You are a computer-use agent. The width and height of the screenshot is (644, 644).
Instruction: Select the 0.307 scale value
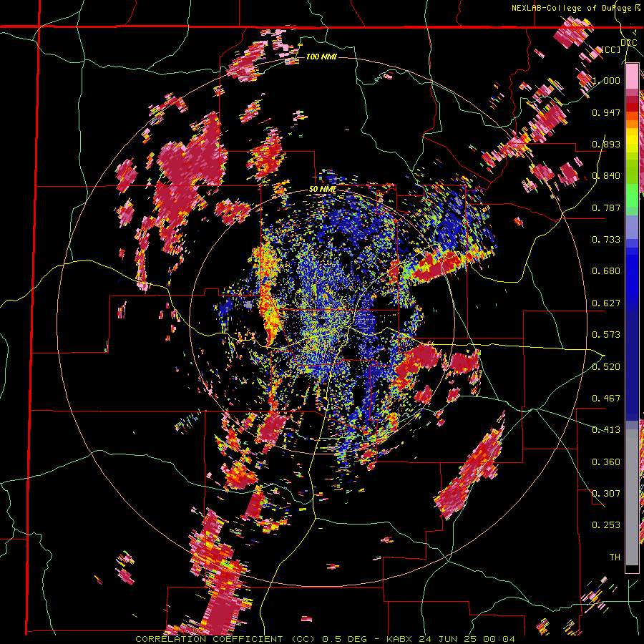pos(606,493)
